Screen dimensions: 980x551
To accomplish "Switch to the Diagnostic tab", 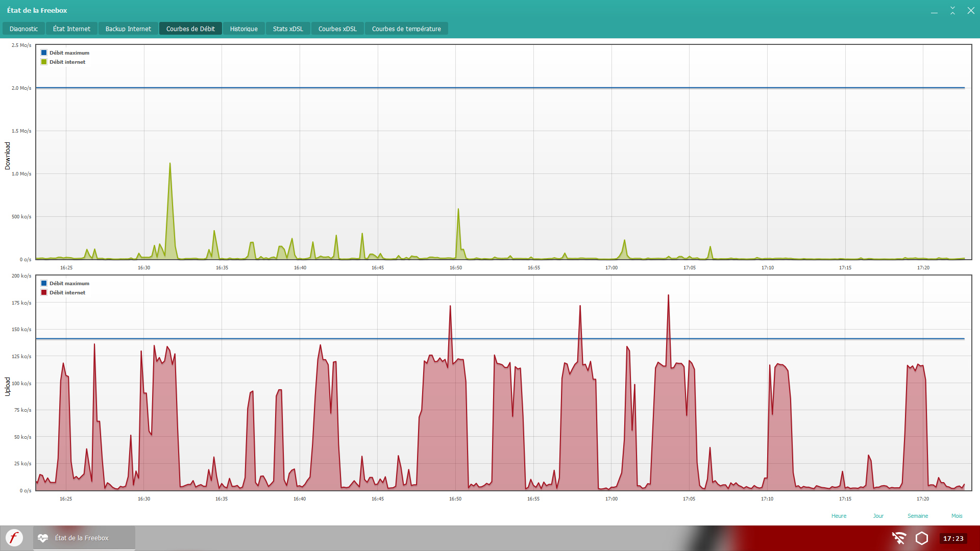I will (x=24, y=29).
